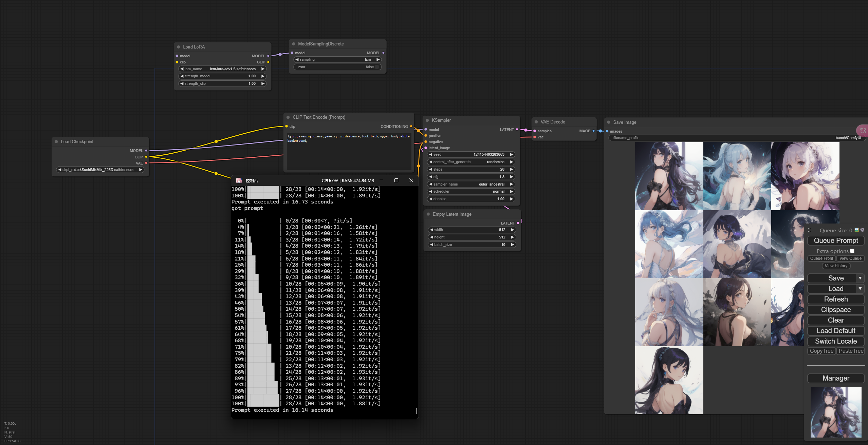This screenshot has width=868, height=445.
Task: Open the Save button dropdown arrow
Action: click(860, 278)
